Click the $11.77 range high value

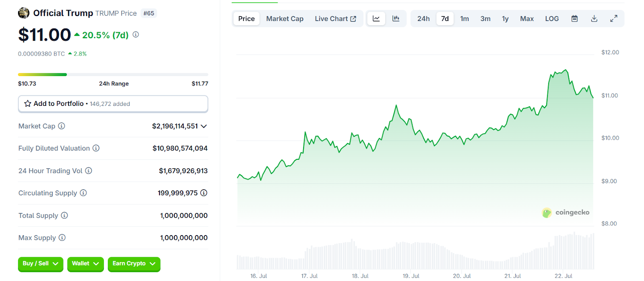pos(200,84)
